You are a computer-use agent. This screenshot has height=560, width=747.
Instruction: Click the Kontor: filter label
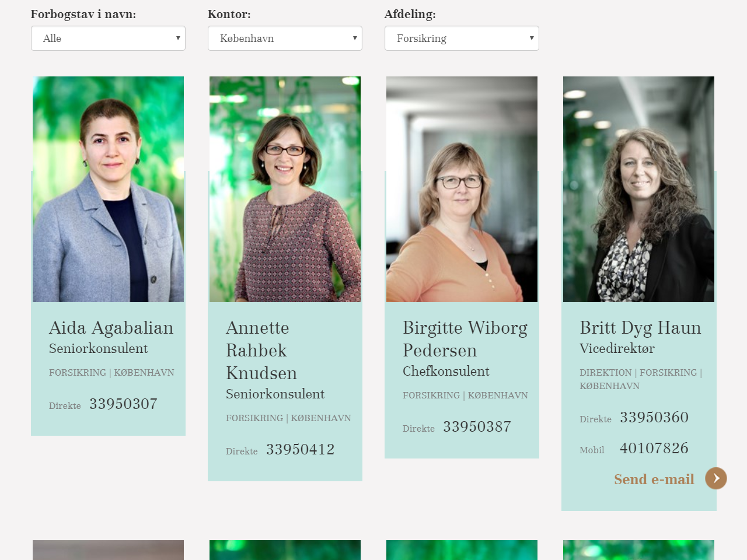point(229,14)
